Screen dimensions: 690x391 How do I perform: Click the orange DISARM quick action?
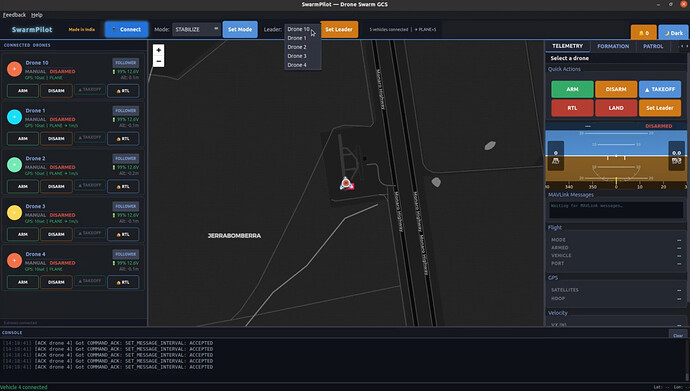(616, 89)
